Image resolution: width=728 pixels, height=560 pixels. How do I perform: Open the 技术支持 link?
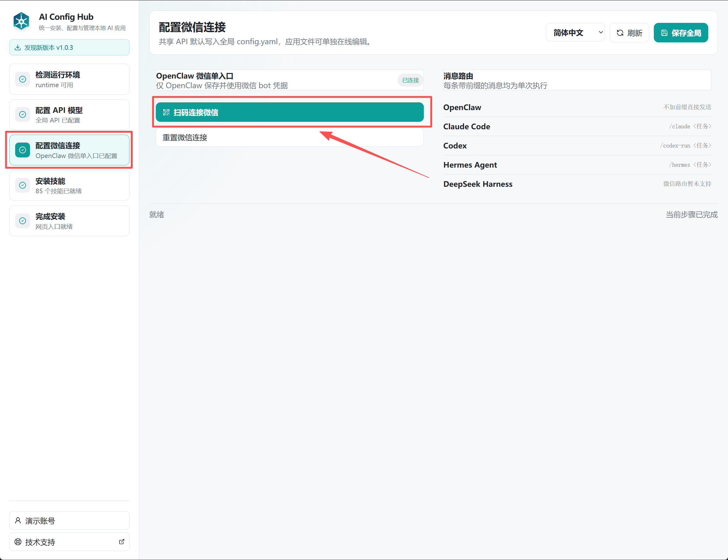(69, 542)
